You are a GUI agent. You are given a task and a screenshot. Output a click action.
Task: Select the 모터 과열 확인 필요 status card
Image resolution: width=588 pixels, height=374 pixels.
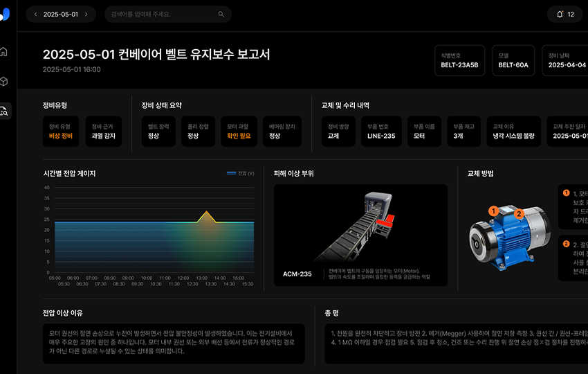[x=239, y=132]
